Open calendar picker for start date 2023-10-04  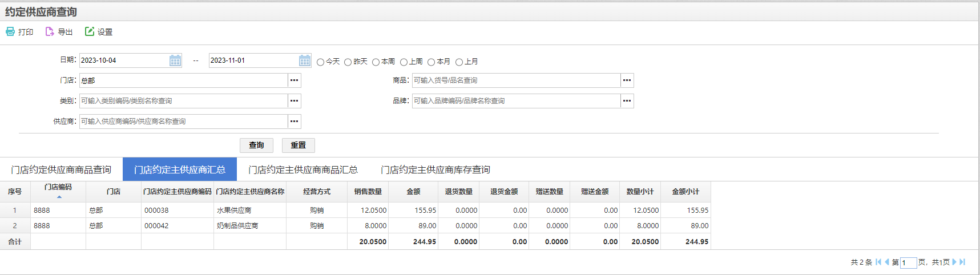tap(175, 60)
